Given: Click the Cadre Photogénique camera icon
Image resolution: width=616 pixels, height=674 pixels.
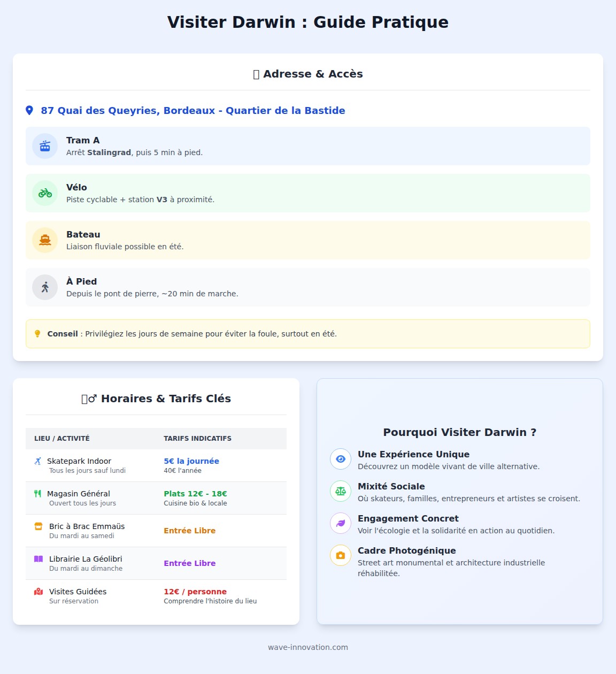Looking at the screenshot, I should coord(340,555).
